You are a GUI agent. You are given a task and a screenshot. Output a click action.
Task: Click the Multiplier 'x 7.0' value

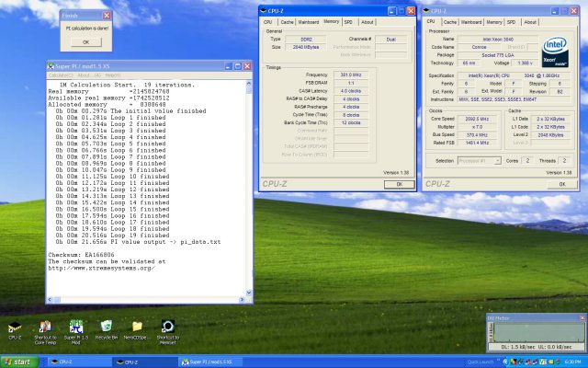tap(477, 127)
